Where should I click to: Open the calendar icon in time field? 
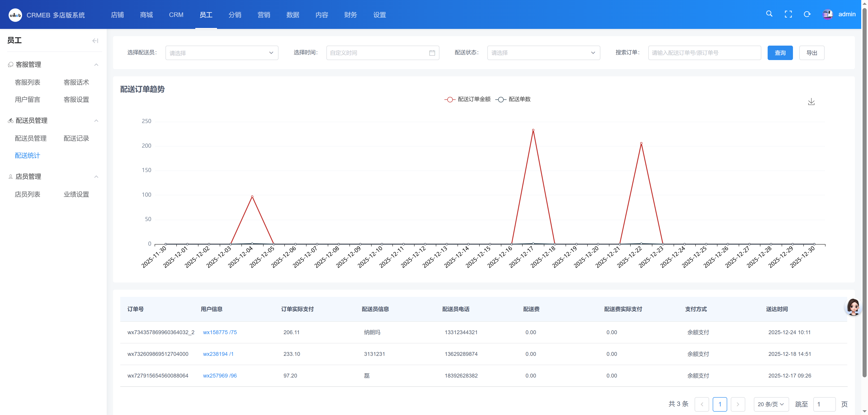pos(432,53)
